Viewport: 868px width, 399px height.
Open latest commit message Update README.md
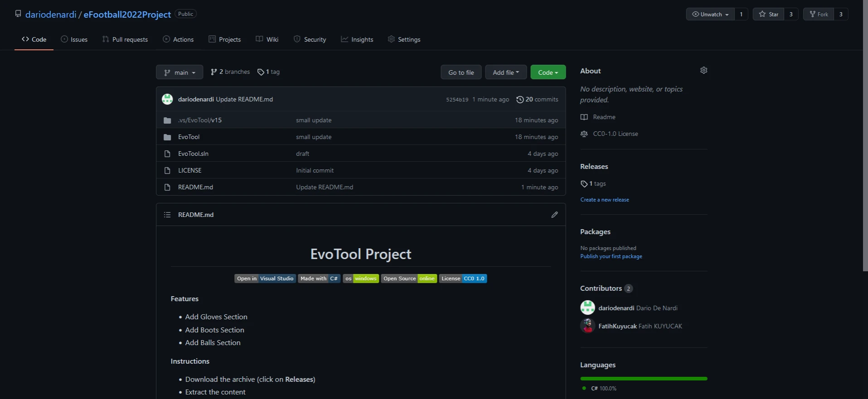click(244, 99)
